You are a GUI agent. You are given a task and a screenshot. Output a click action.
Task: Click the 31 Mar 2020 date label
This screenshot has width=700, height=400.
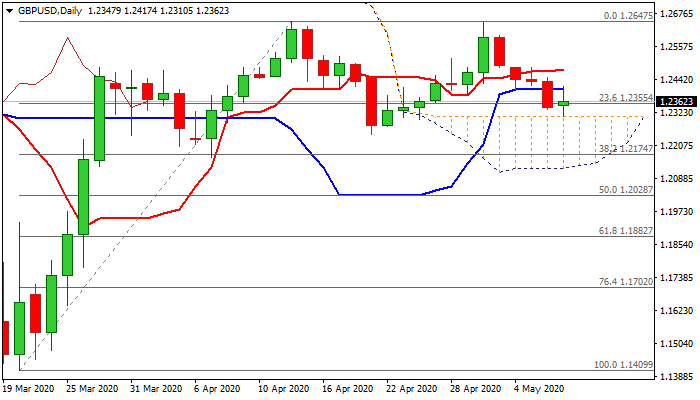[157, 389]
